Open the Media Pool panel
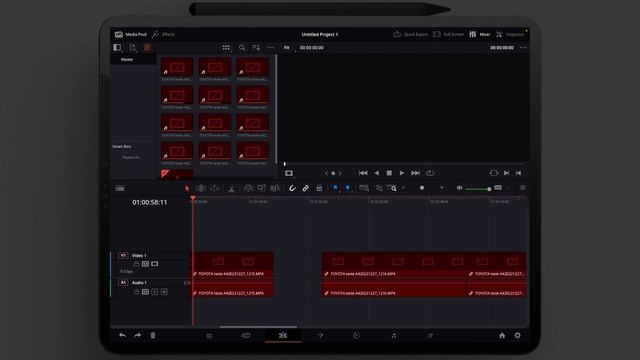This screenshot has height=360, width=640. [x=131, y=35]
